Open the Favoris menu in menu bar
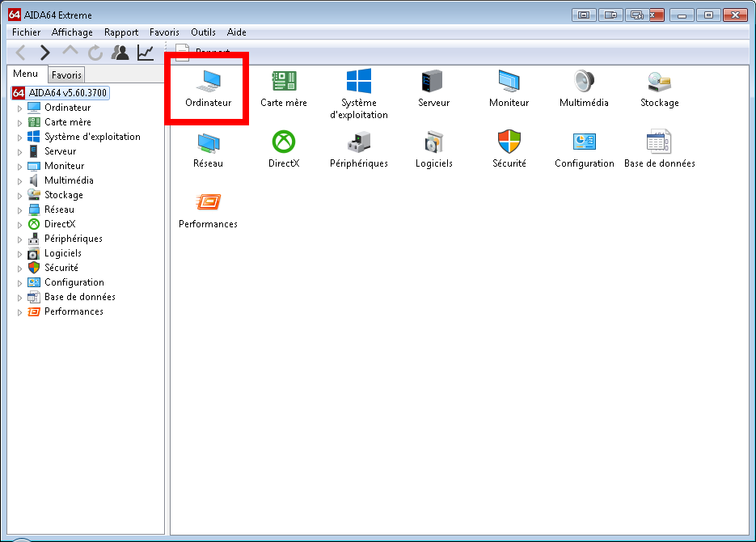 coord(164,32)
